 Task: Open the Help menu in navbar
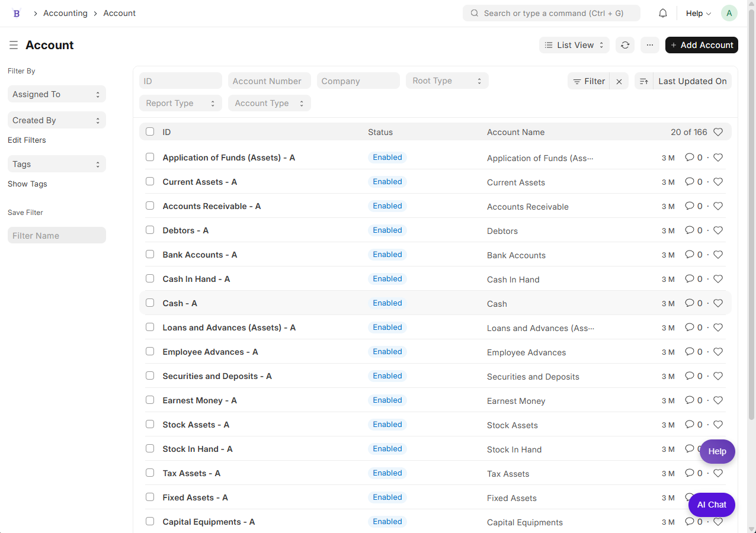coord(698,13)
